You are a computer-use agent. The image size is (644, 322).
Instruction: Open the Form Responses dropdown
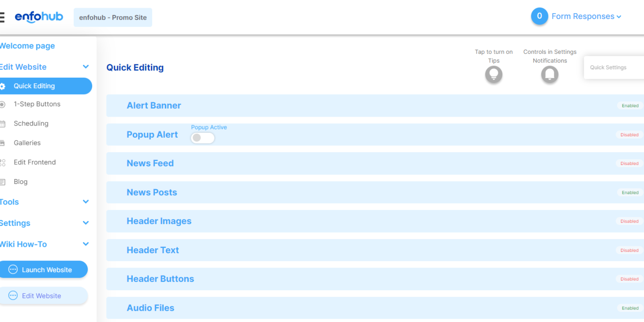pos(586,17)
